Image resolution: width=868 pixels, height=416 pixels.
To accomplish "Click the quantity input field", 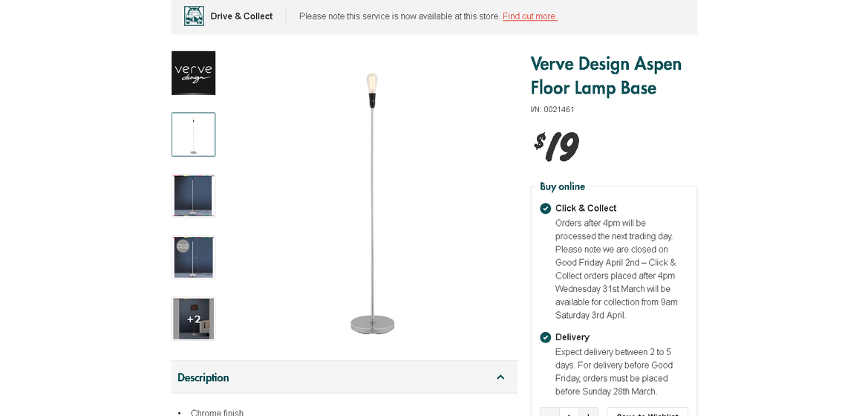I will pyautogui.click(x=569, y=412).
